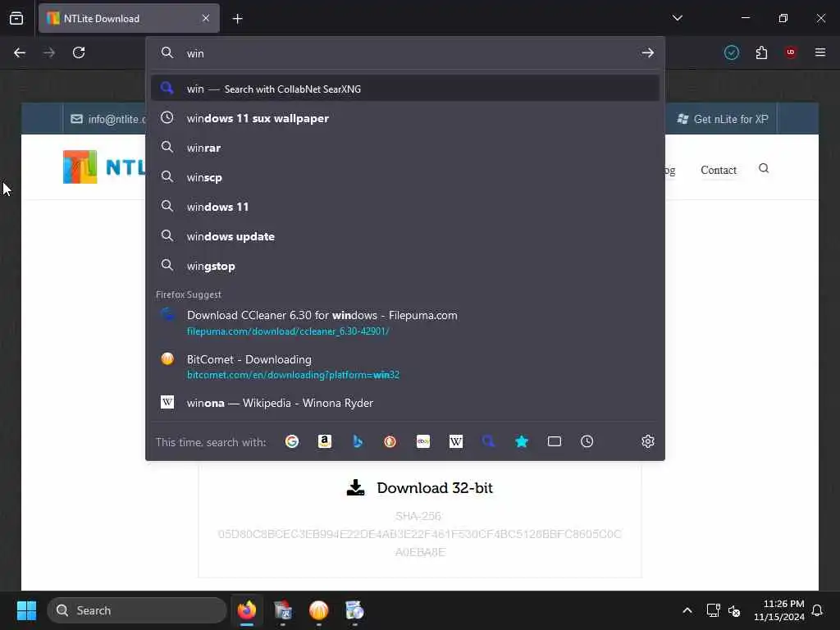Viewport: 840px width, 630px height.
Task: Open Firefox application menu (hamburger)
Action: click(820, 52)
